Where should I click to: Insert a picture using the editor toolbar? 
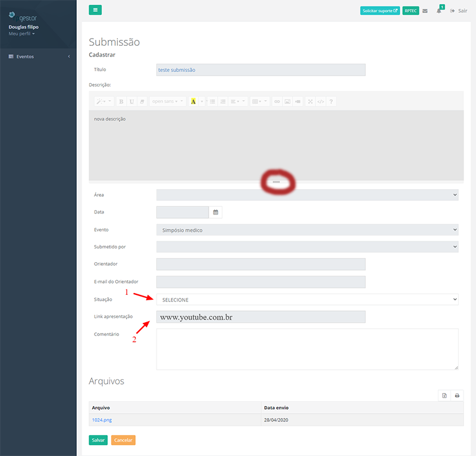(x=287, y=102)
